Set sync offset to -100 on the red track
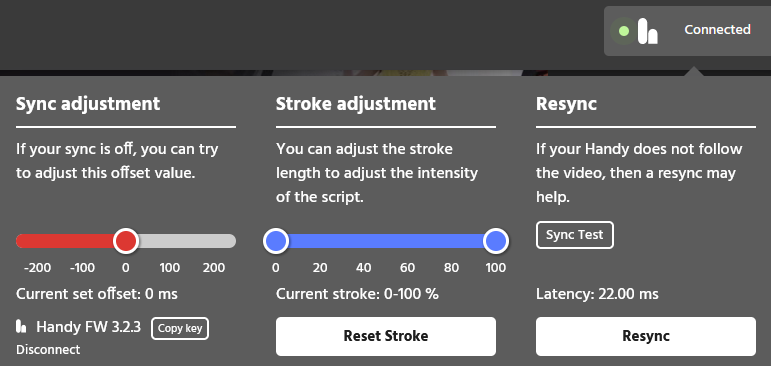 point(82,241)
